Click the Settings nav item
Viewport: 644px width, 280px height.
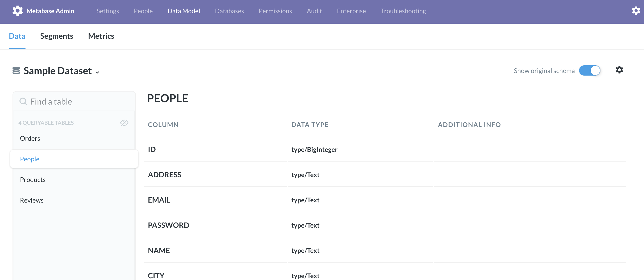108,11
